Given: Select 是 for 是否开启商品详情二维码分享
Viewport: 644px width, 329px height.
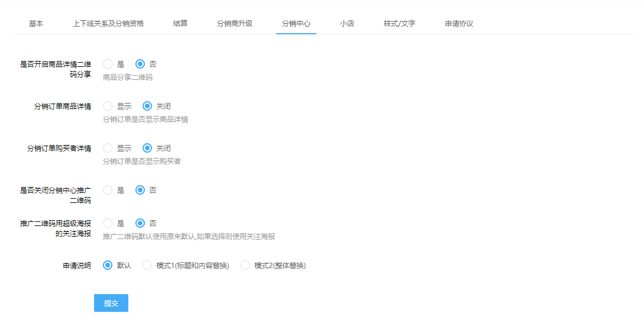Looking at the screenshot, I should click(108, 64).
